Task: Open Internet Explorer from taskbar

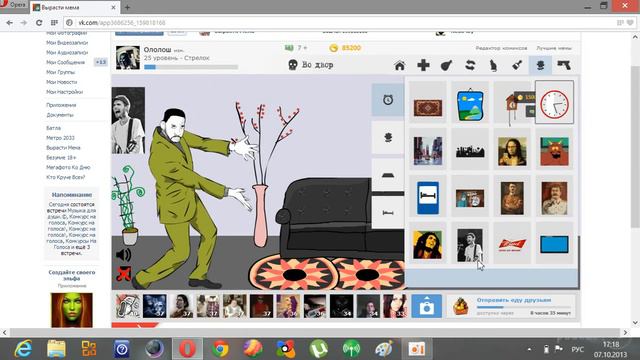Action: pyautogui.click(x=23, y=349)
